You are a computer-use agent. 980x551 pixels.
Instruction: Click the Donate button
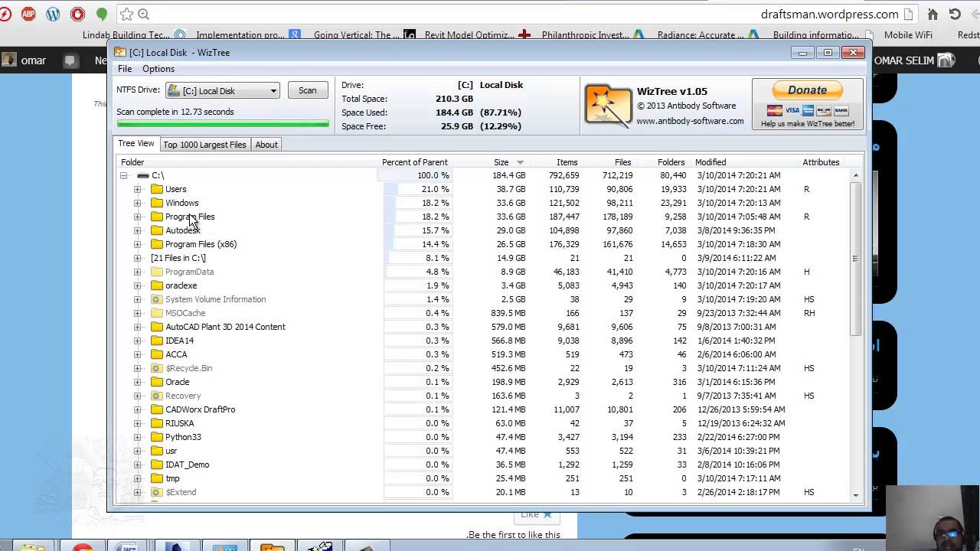(x=807, y=90)
